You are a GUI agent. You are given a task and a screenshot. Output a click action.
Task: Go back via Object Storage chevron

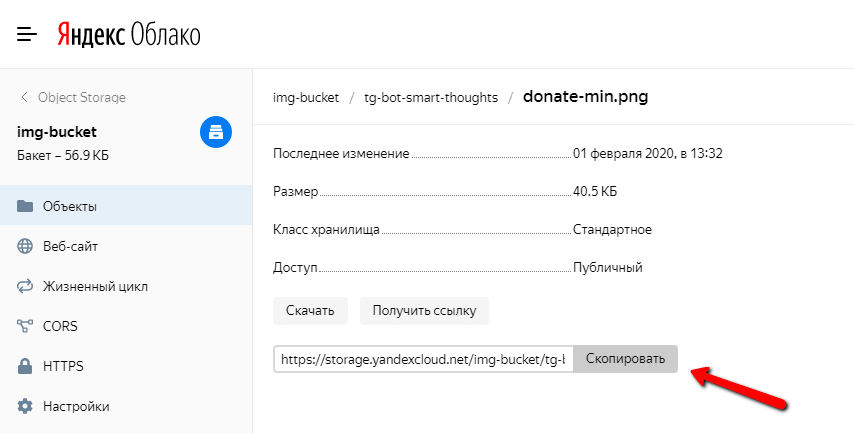click(x=24, y=97)
